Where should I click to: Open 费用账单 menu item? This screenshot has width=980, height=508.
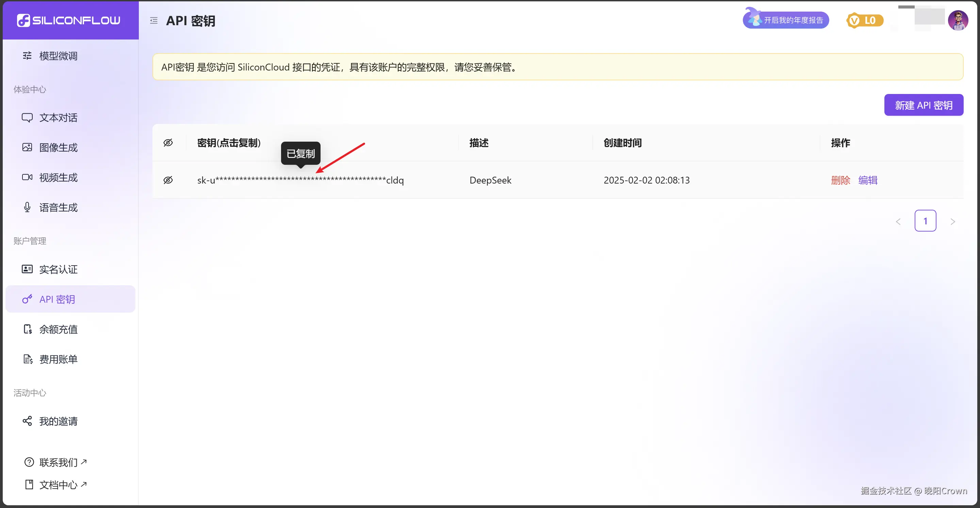58,359
